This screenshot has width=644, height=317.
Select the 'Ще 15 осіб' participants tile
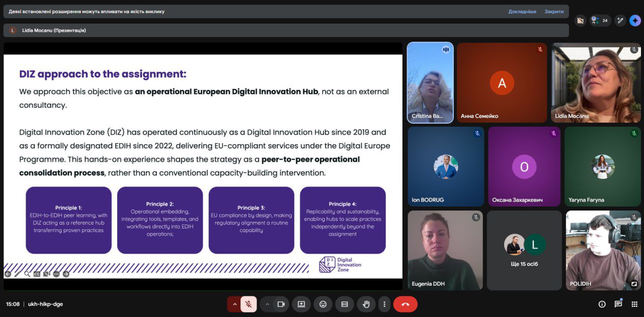[524, 250]
